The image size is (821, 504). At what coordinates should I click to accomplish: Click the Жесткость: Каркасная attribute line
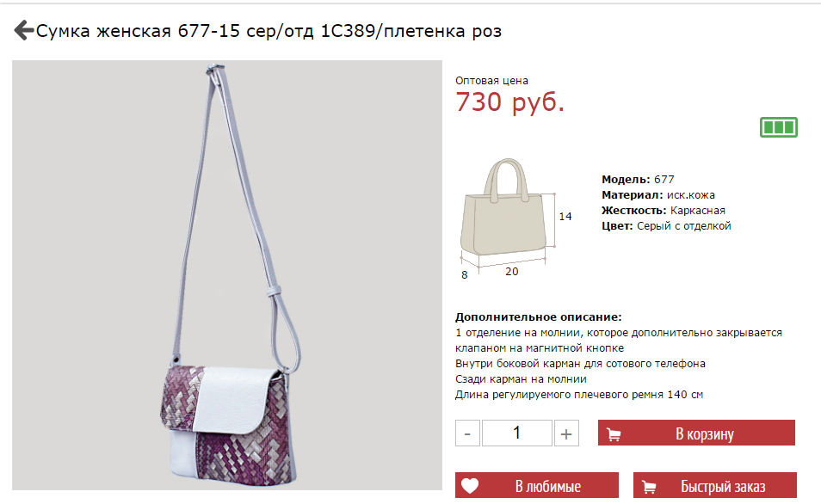pos(664,211)
